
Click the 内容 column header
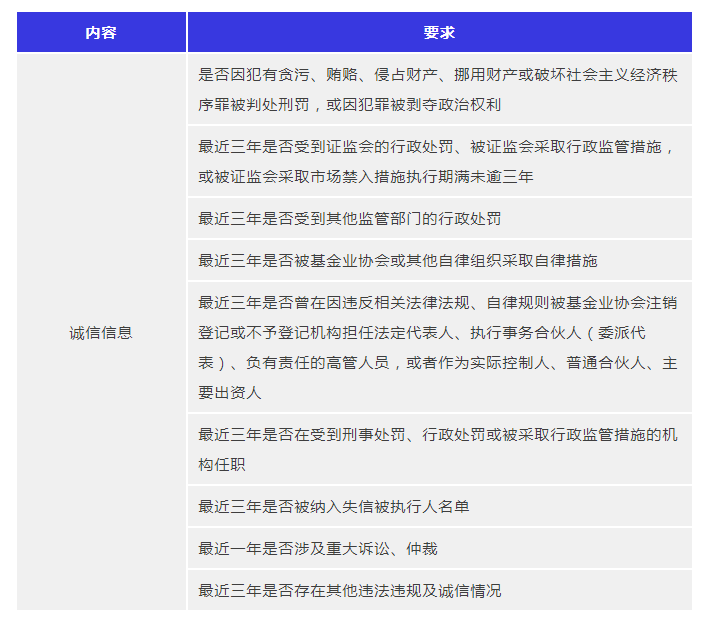(101, 32)
